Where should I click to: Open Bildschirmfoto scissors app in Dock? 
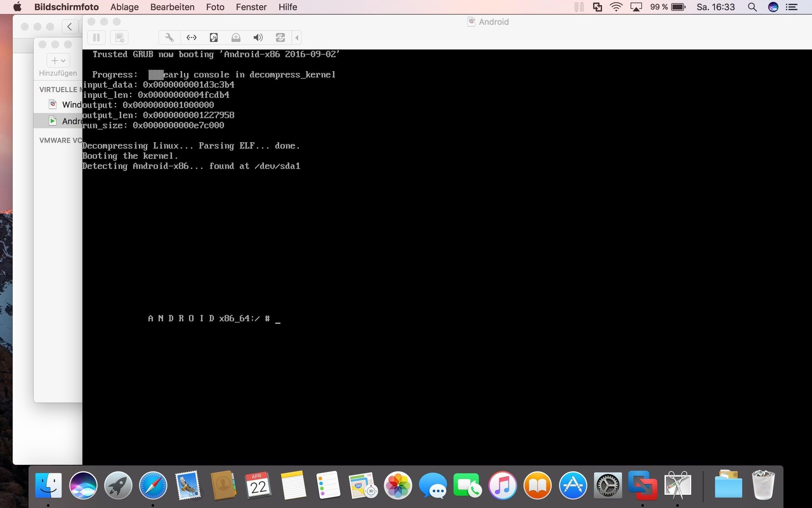pos(678,485)
